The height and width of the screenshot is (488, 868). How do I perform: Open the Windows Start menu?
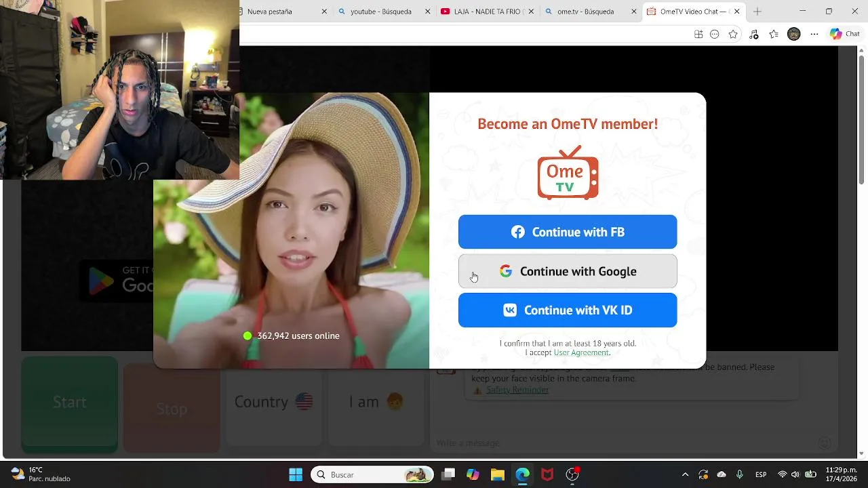coord(296,474)
